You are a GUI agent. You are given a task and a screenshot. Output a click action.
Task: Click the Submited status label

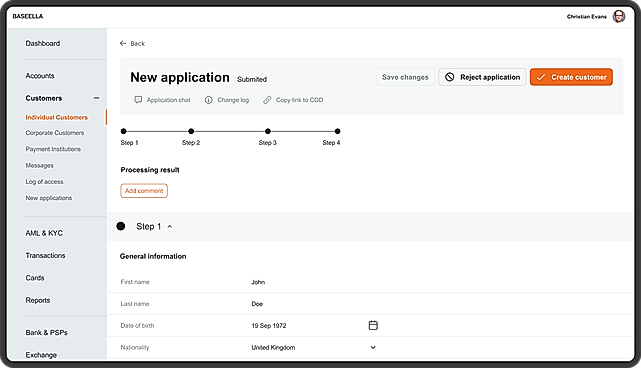[252, 79]
